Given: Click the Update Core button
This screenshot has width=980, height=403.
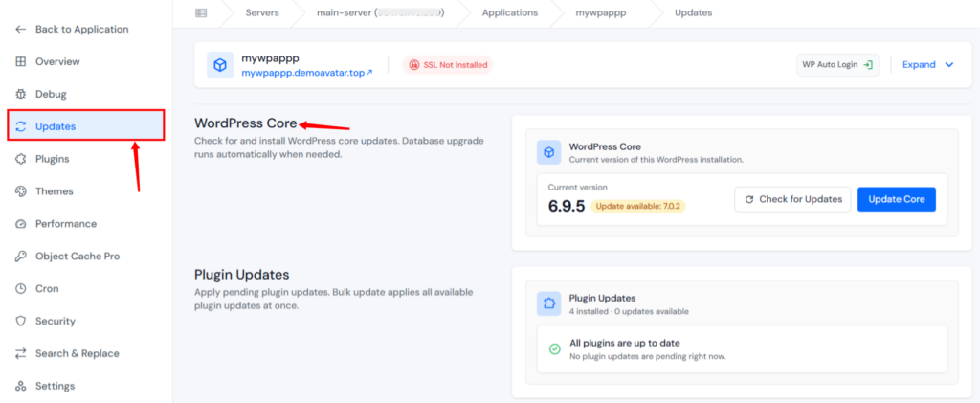Looking at the screenshot, I should coord(896,199).
